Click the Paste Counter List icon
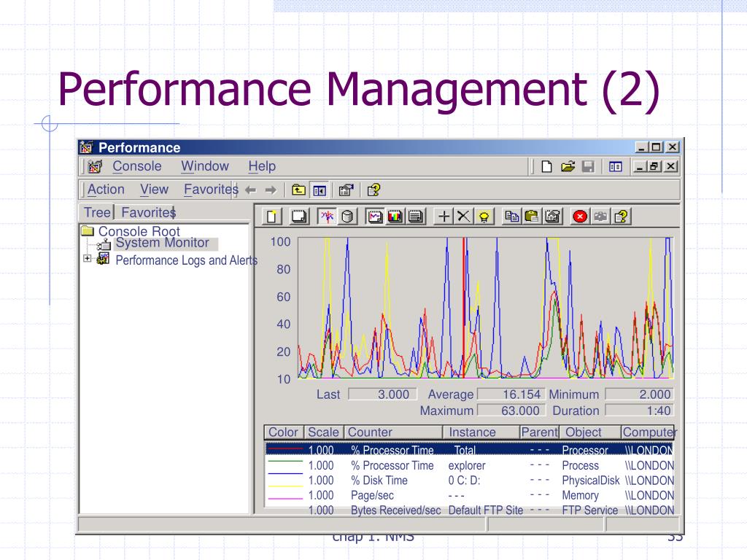Image resolution: width=747 pixels, height=560 pixels. 532,217
